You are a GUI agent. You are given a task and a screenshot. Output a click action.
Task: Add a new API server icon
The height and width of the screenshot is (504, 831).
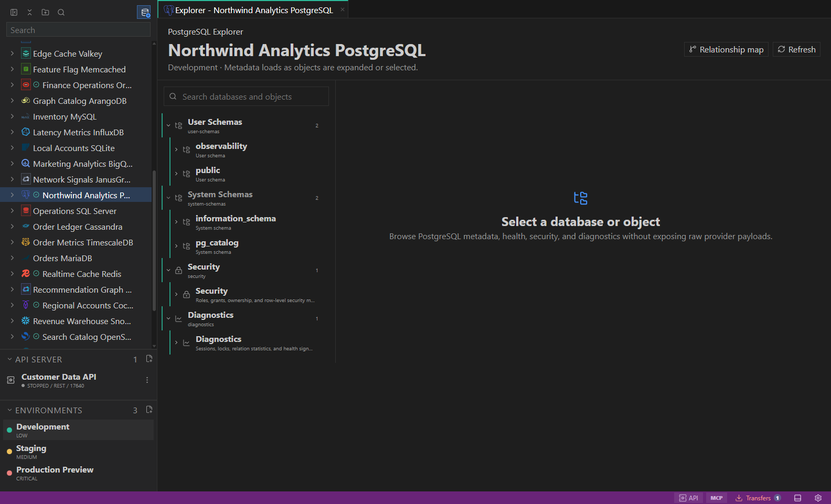(149, 359)
